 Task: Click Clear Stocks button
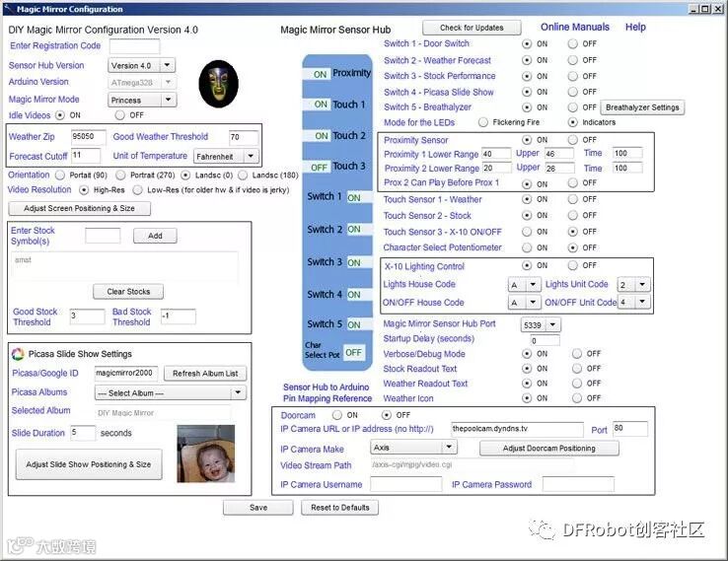128,292
